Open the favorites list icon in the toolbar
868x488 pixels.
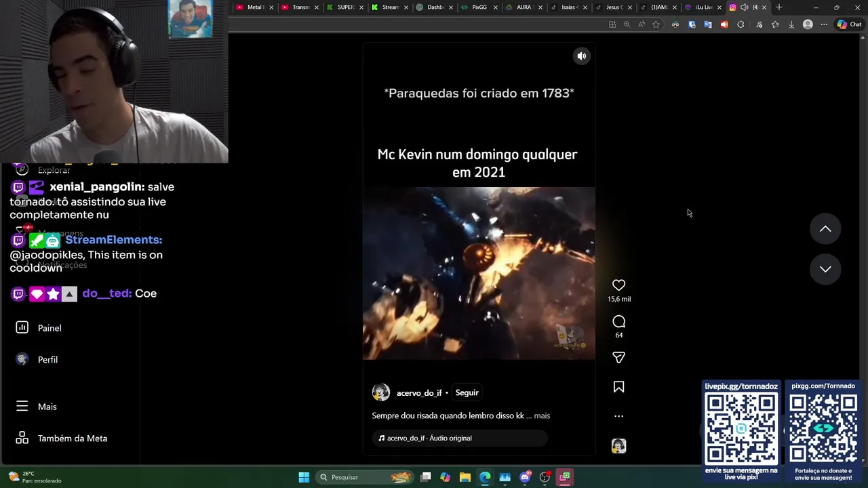click(775, 24)
